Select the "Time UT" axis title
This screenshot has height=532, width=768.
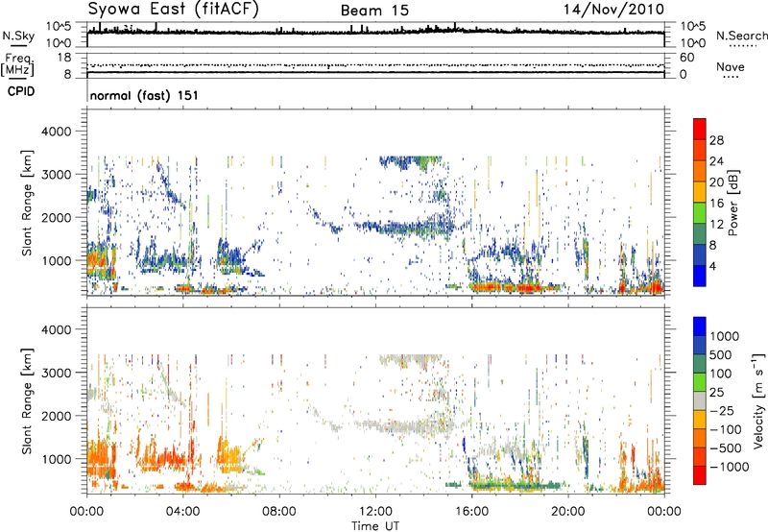tap(375, 525)
